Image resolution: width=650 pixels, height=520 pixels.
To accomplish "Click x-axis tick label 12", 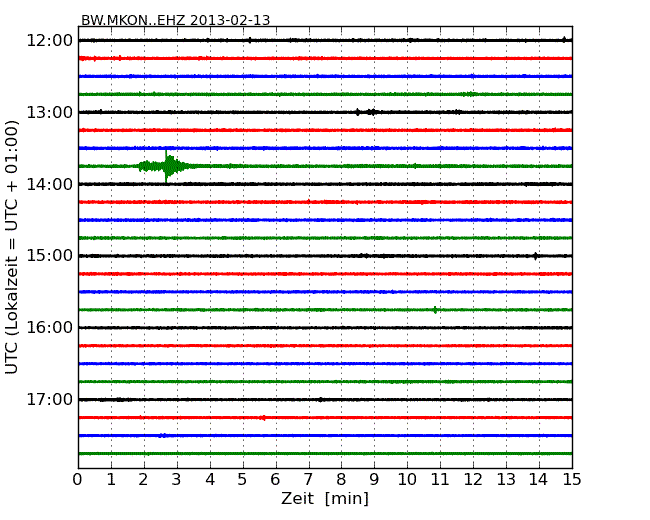I will [473, 480].
